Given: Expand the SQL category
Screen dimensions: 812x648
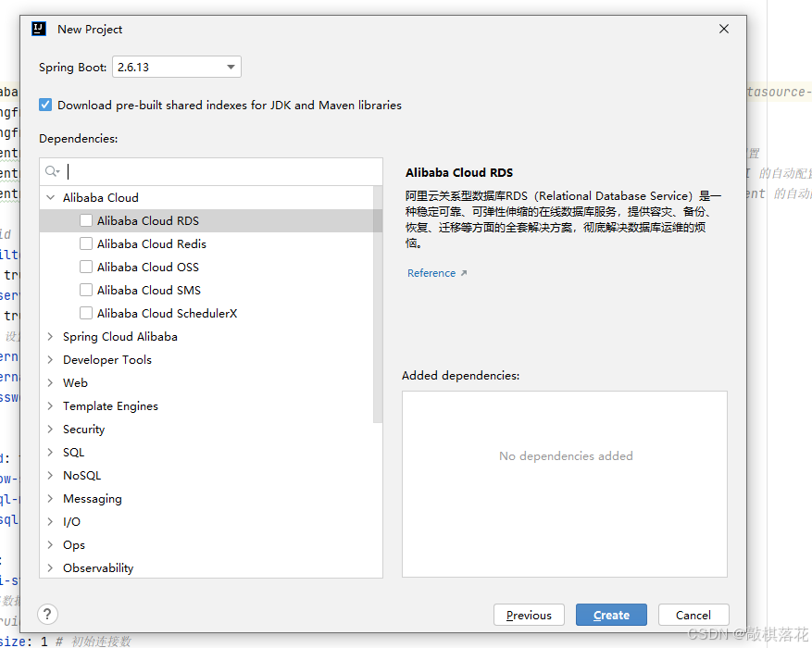Looking at the screenshot, I should 50,452.
